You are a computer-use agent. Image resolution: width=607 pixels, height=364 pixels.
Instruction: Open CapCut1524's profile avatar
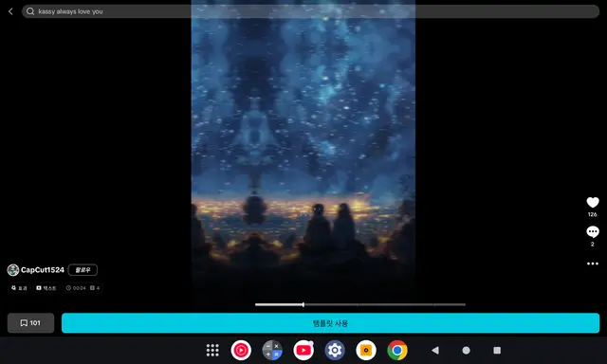(x=12, y=269)
